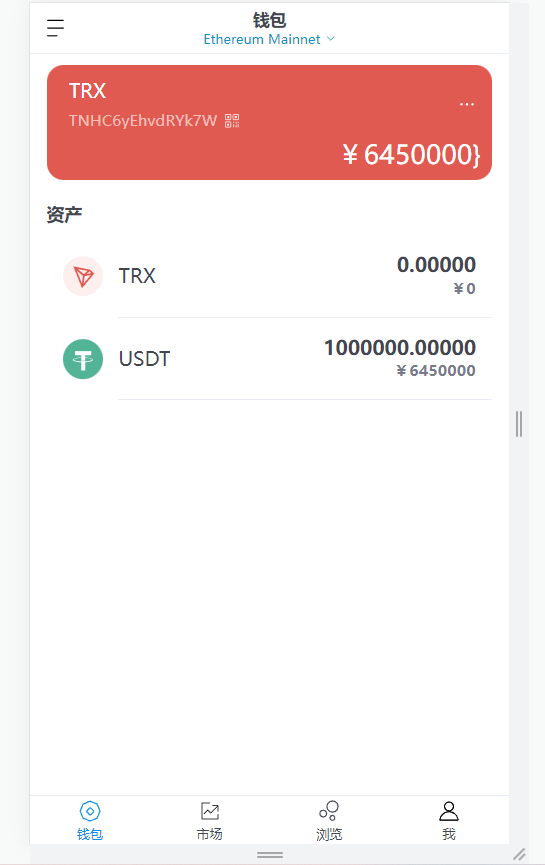Expand the Ethereum Mainnet network dropdown
Image resolution: width=545 pixels, height=865 pixels.
coord(269,39)
